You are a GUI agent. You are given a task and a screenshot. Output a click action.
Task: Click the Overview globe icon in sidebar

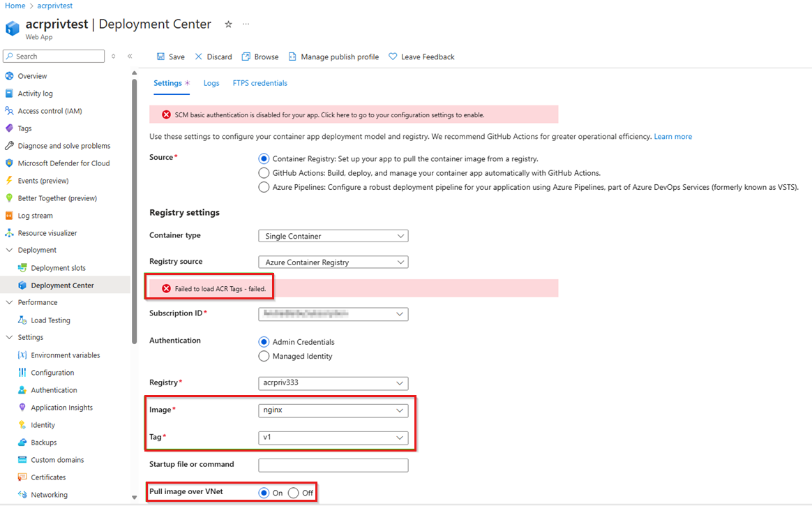point(9,76)
